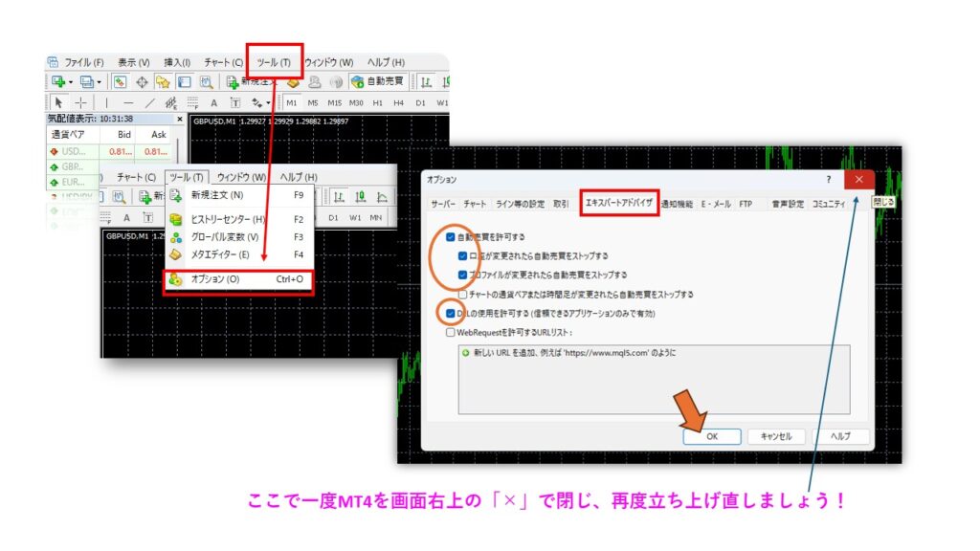This screenshot has width=980, height=551.
Task: Pick the trendline drawing tool
Action: [149, 102]
